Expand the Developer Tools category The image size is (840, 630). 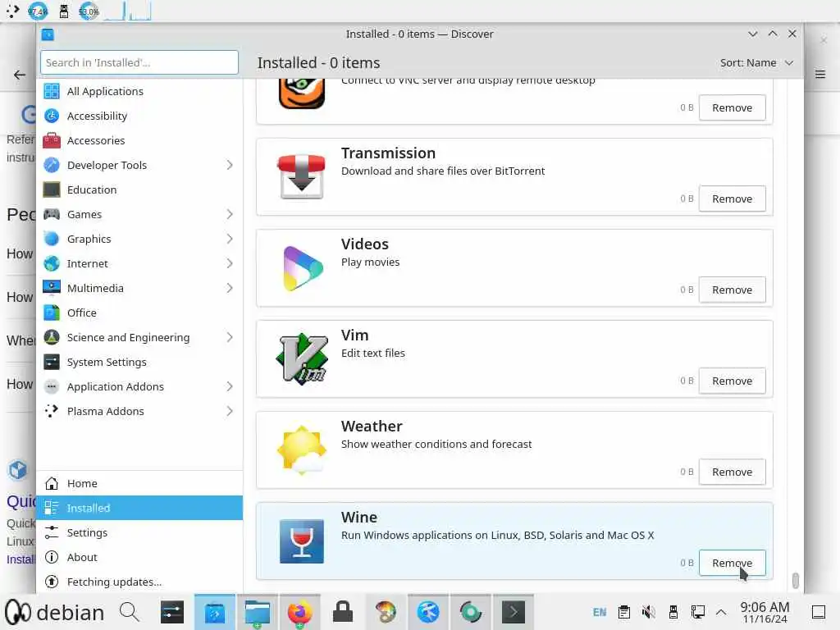[230, 165]
